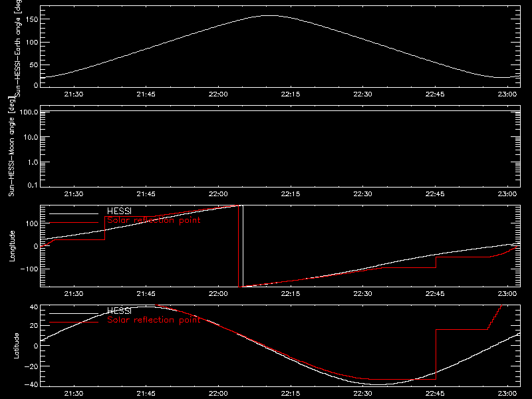Click white HESSI legend line in Longitude plot
This screenshot has height=399, width=532.
pos(74,213)
